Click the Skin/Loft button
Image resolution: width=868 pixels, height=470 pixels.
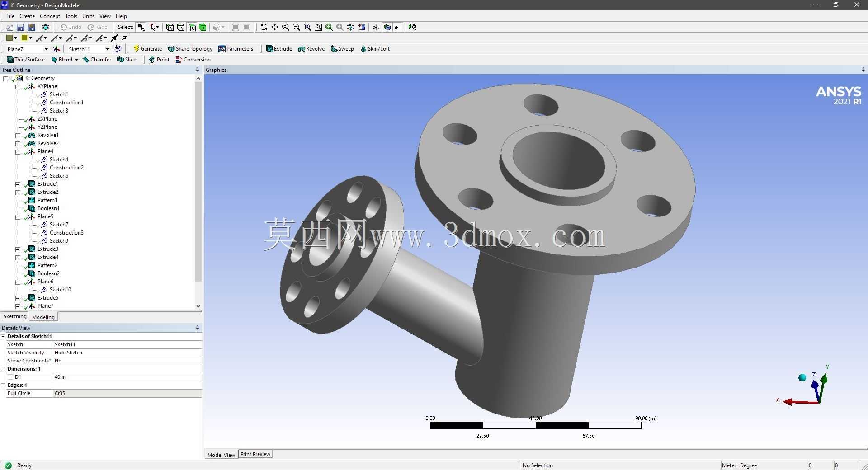375,49
